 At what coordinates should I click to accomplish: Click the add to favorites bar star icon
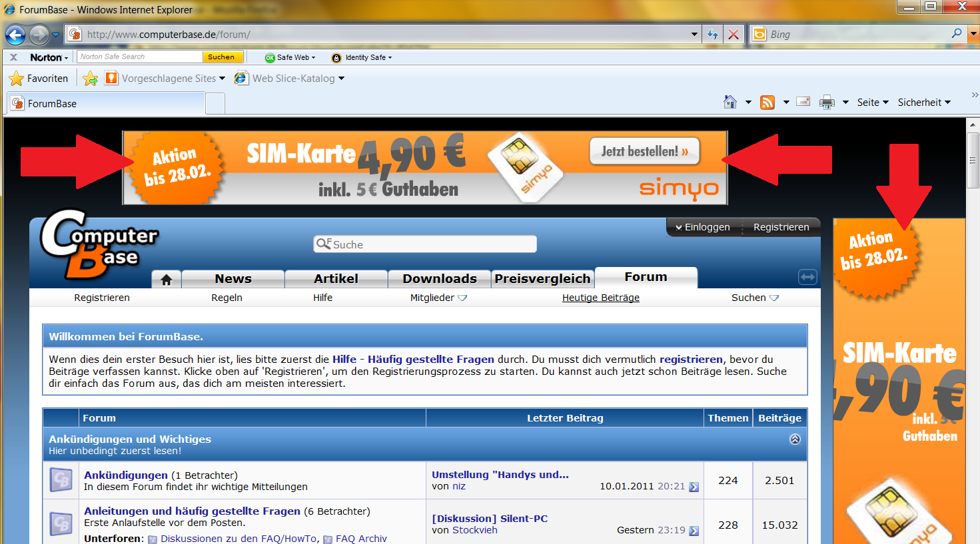coord(91,79)
